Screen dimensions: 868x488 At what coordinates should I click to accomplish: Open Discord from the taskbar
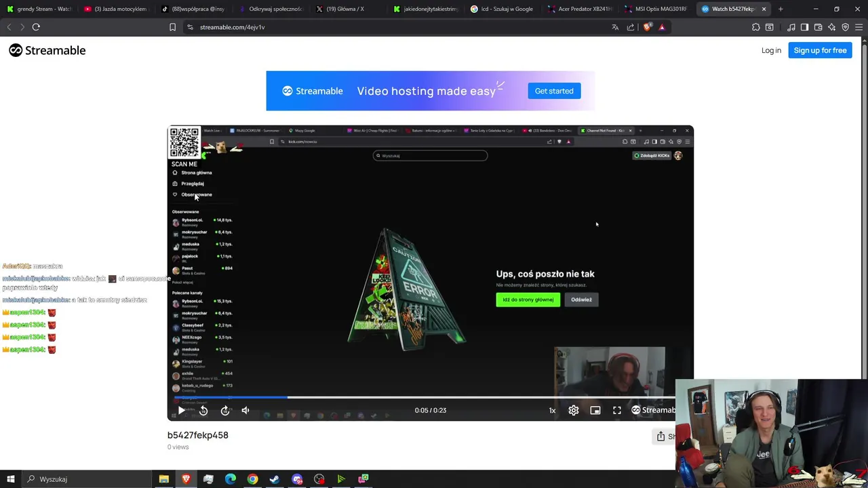coord(297,479)
